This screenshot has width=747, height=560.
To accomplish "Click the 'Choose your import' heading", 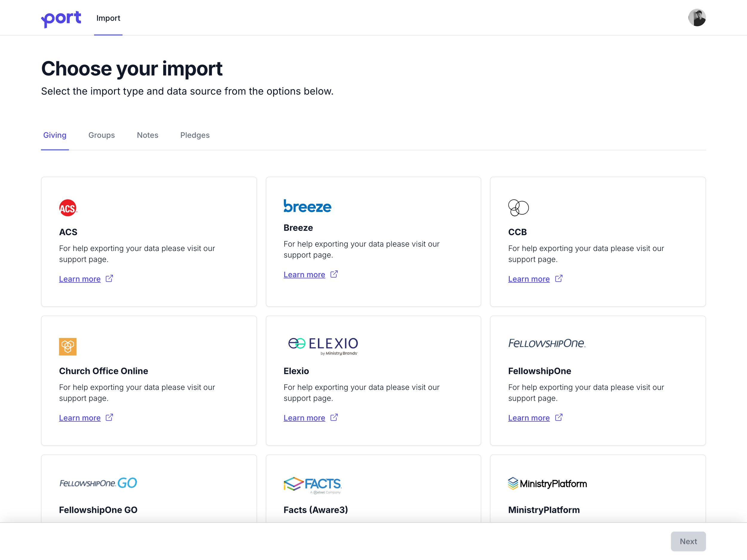I will tap(132, 69).
